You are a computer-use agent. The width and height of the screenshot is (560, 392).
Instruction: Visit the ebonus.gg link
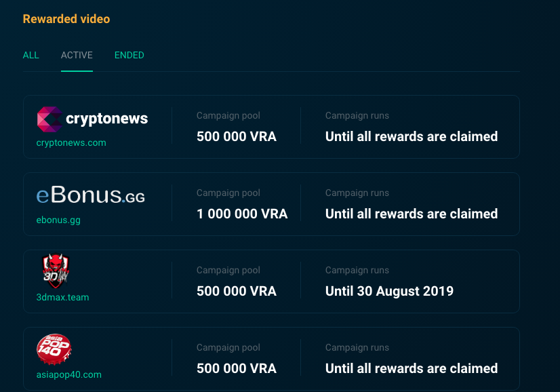58,220
